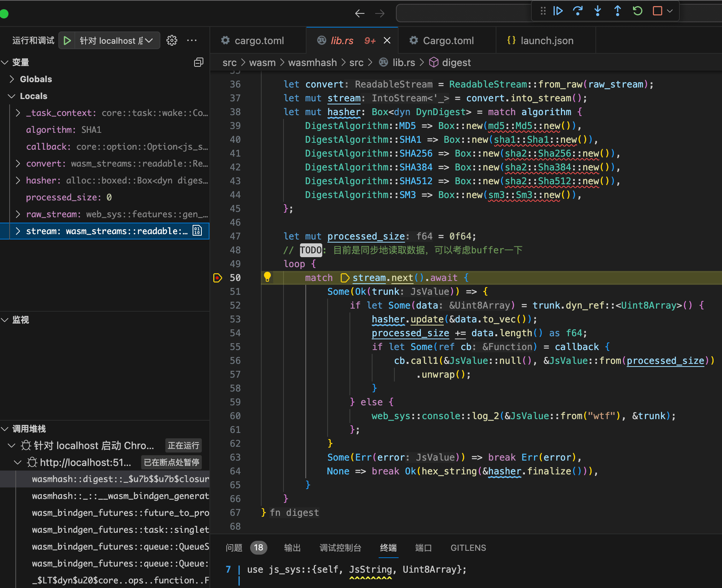This screenshot has height=588, width=722.
Task: Click the Continue debug button
Action: 558,11
